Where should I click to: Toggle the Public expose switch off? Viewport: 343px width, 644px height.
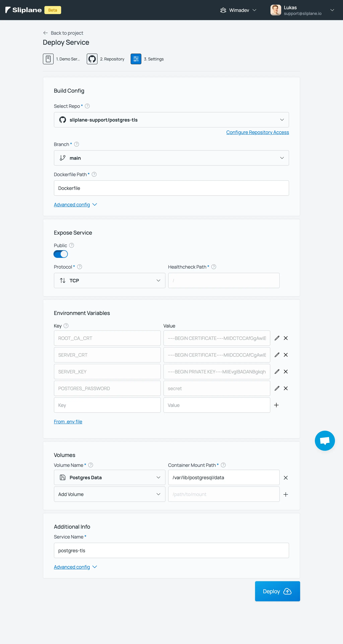pyautogui.click(x=61, y=254)
